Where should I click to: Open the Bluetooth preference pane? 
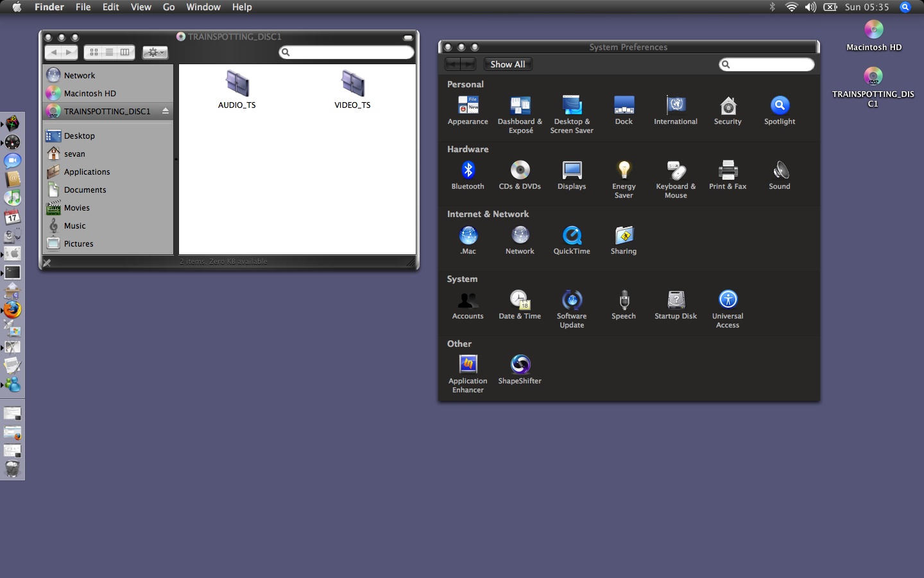click(x=468, y=171)
